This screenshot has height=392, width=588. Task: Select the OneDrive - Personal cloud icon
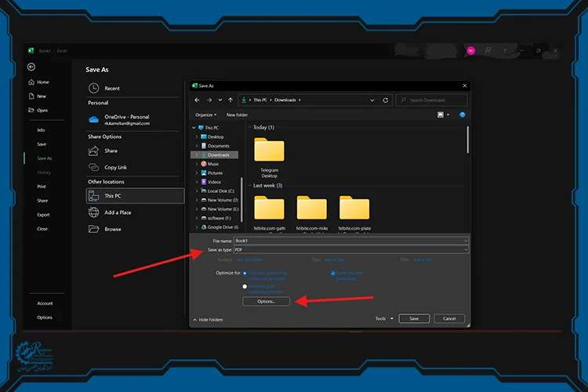94,120
